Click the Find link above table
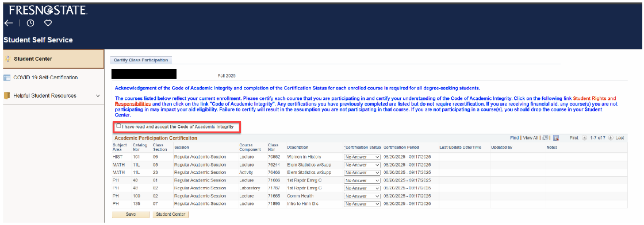Viewport: 644px width, 225px height. tap(514, 138)
